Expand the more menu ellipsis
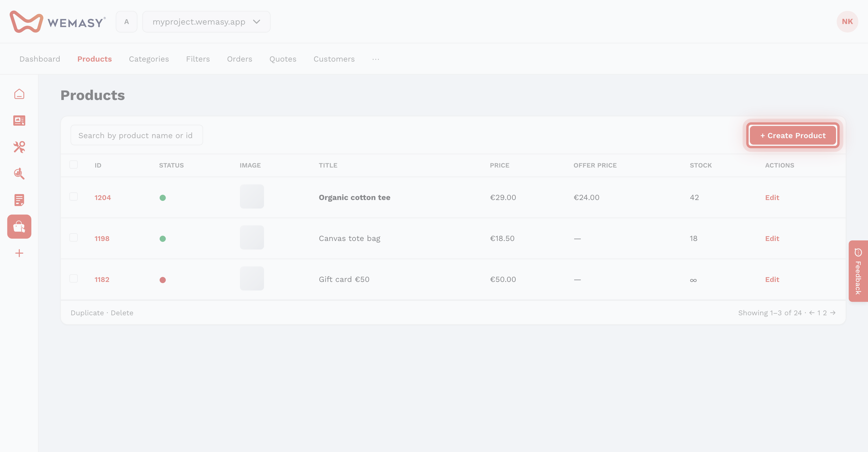The width and height of the screenshot is (868, 452). click(376, 59)
